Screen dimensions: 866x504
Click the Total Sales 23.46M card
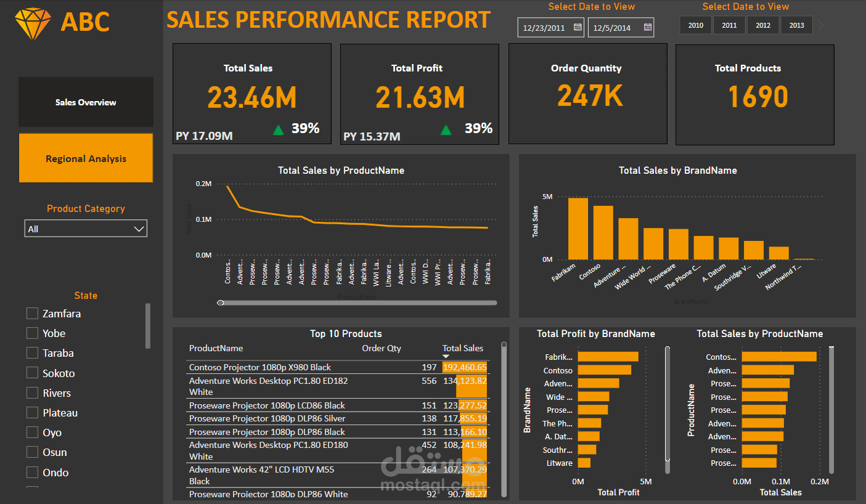(x=252, y=94)
